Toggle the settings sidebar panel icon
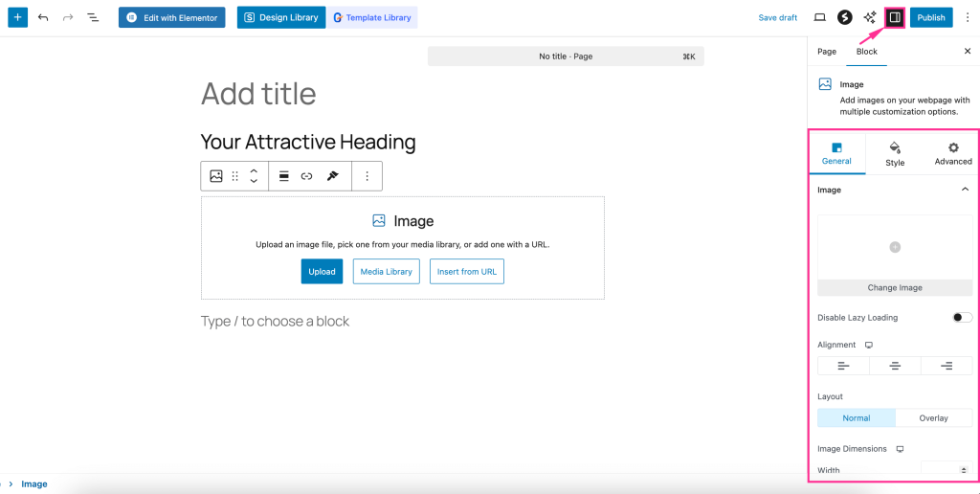 (895, 17)
